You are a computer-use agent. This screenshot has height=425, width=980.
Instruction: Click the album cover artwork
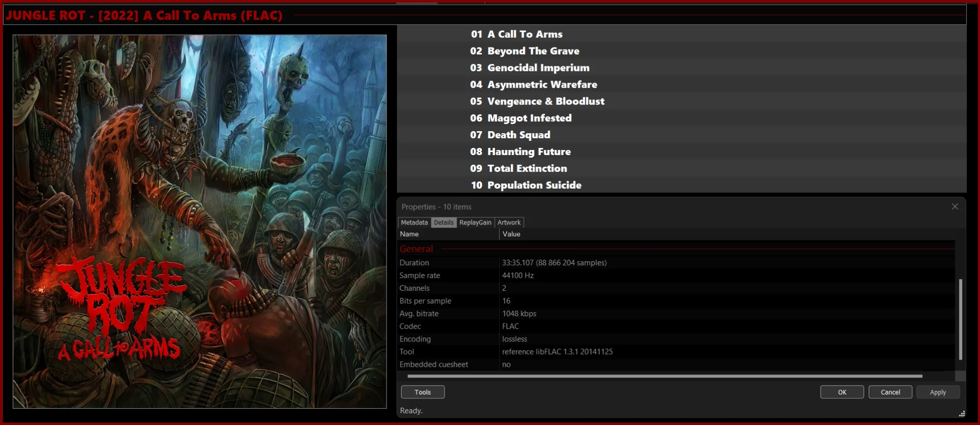(200, 221)
